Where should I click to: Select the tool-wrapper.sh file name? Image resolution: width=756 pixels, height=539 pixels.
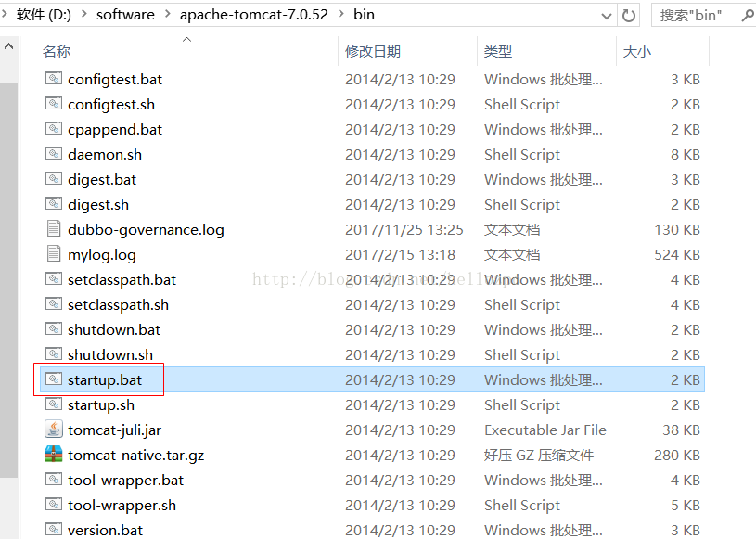pos(122,506)
